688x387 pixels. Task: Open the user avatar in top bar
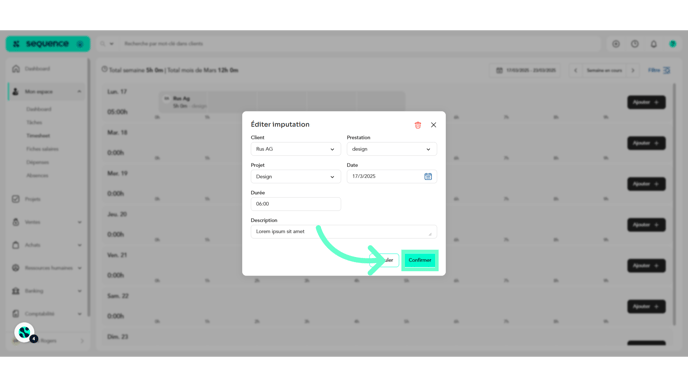[673, 44]
